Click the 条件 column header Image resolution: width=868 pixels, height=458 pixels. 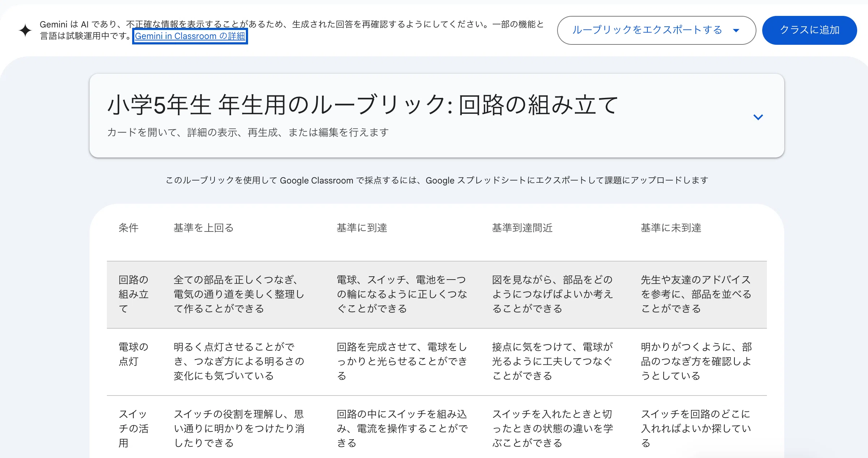[129, 228]
